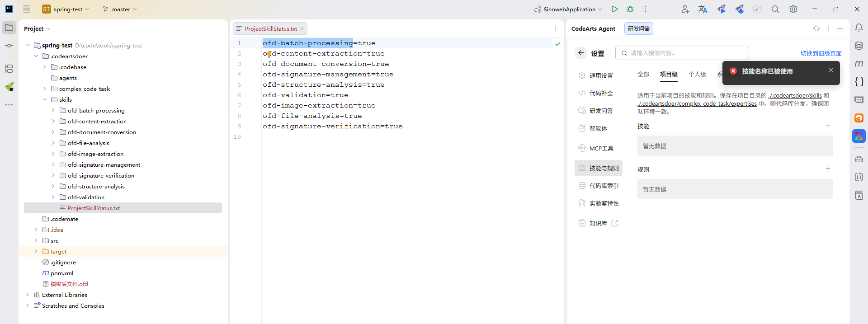868x324 pixels.
Task: Open the CodeArts Agent sidebar icon
Action: (859, 136)
